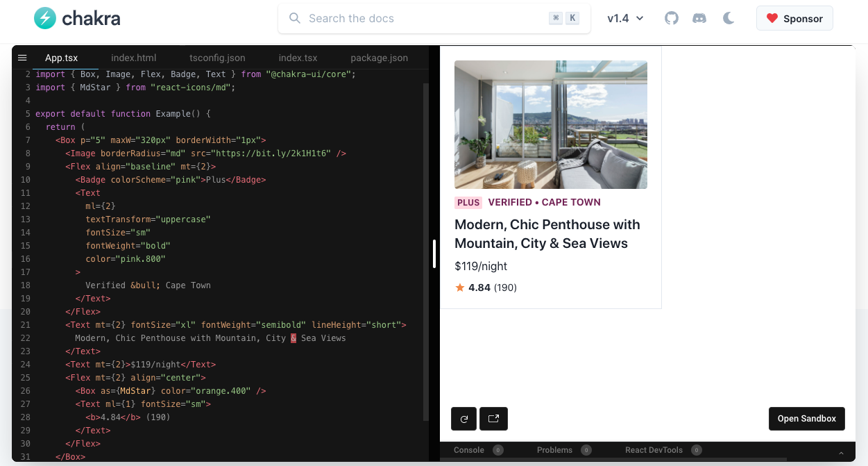
Task: Open the editor hamburger menu
Action: point(22,58)
